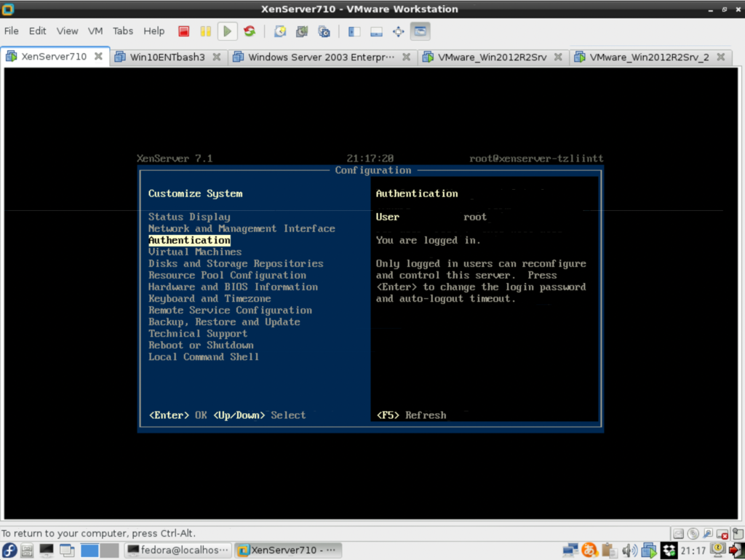
Task: Click the red Power Off toolbar icon
Action: tap(184, 31)
